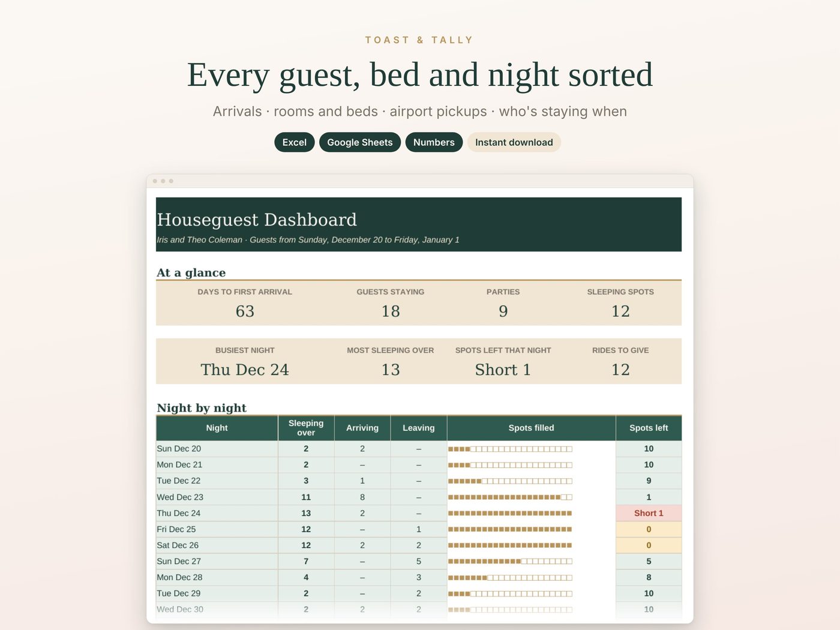Click the Leaving value 5 for Sun Dec 27

pyautogui.click(x=419, y=562)
